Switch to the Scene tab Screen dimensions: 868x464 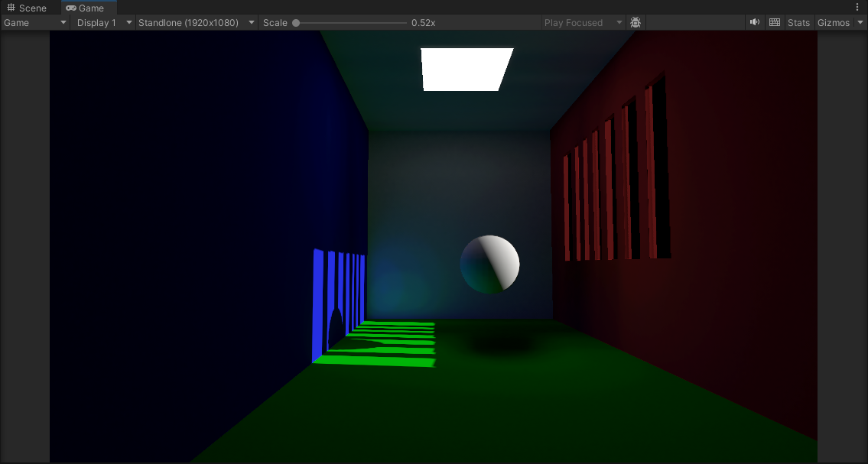[27, 8]
